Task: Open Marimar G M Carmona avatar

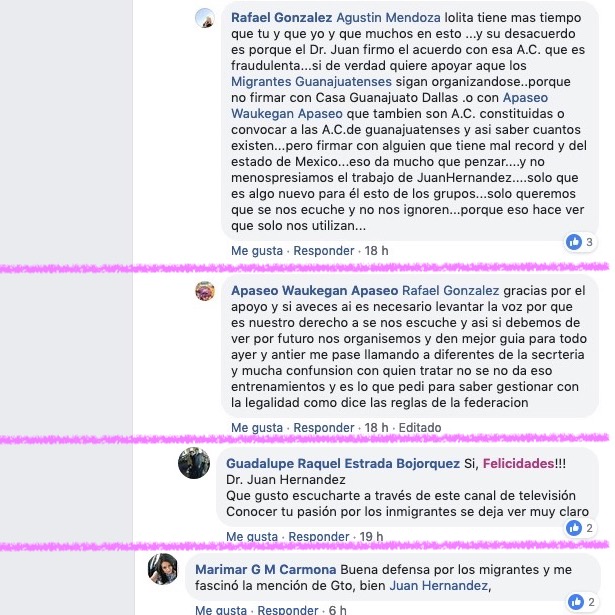Action: coord(163,569)
